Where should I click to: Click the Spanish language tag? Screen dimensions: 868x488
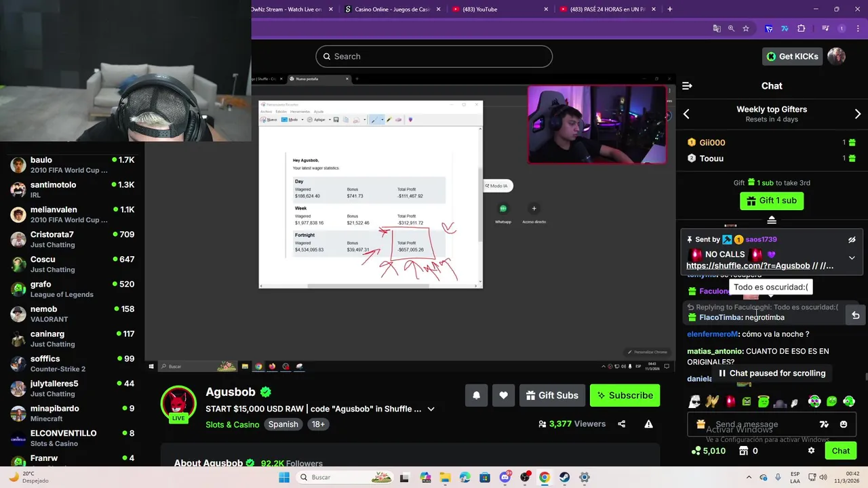coord(283,424)
